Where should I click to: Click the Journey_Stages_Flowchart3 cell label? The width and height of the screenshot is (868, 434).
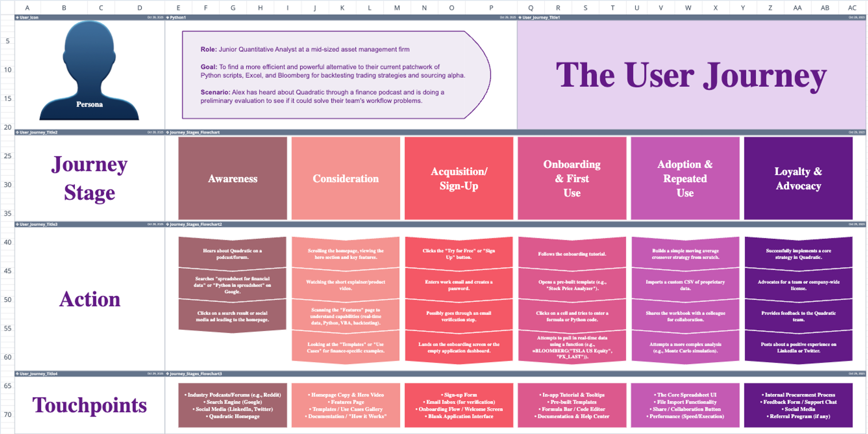[194, 374]
